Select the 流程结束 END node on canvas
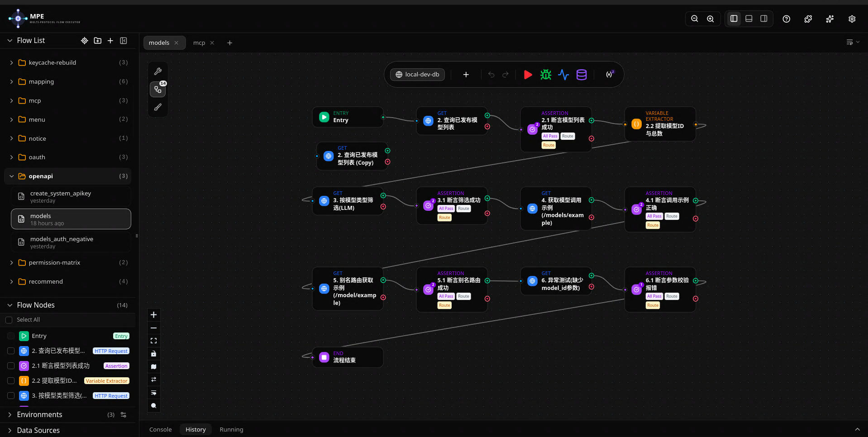 (x=348, y=357)
